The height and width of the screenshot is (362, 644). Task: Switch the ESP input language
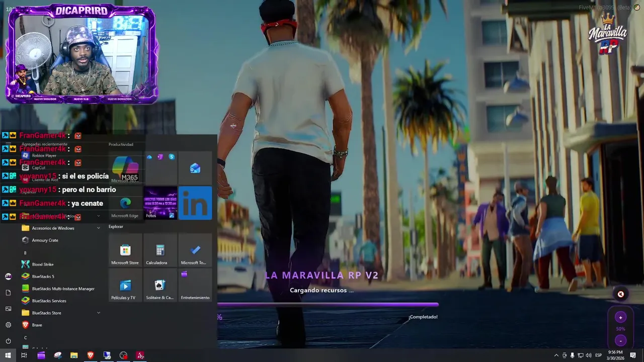[x=598, y=355]
